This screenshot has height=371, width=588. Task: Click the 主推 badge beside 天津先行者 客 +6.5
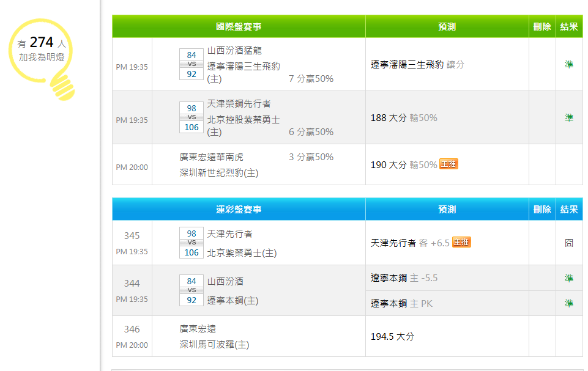point(461,242)
